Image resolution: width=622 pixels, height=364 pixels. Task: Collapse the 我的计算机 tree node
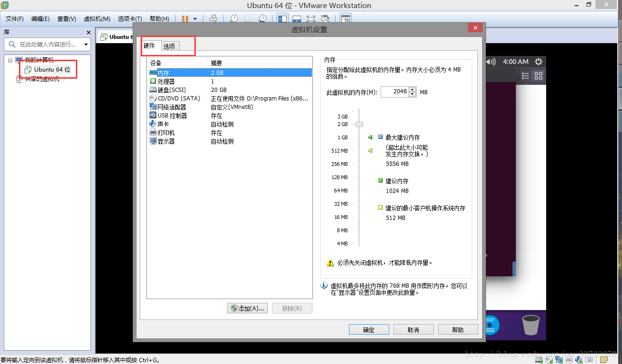[10, 60]
